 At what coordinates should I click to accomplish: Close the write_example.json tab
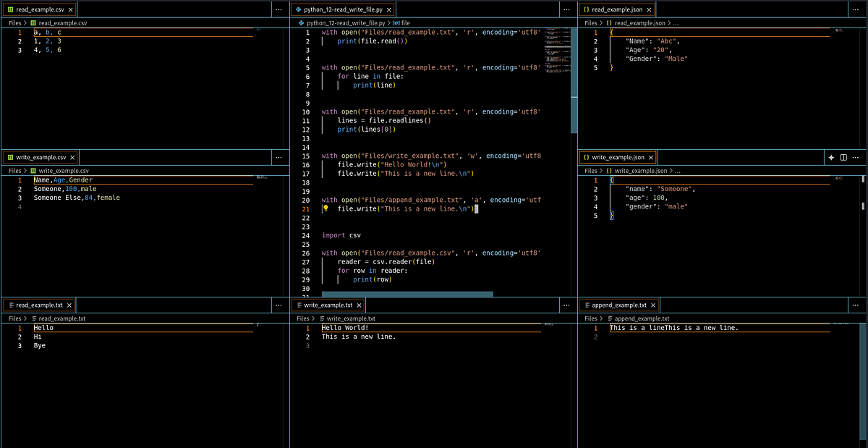point(652,157)
